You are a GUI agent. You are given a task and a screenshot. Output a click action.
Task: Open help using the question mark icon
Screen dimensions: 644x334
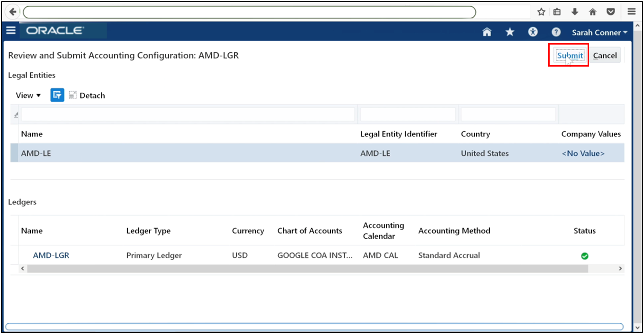tap(556, 32)
